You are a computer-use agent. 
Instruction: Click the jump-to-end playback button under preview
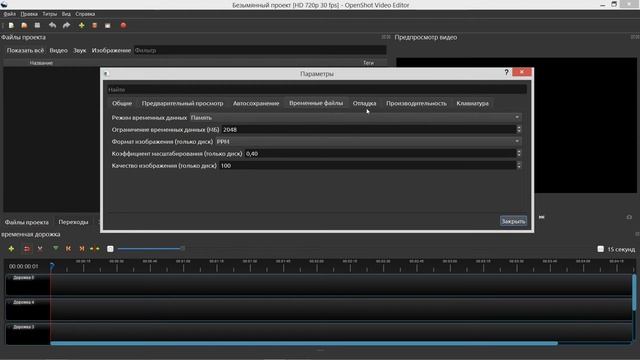click(542, 217)
